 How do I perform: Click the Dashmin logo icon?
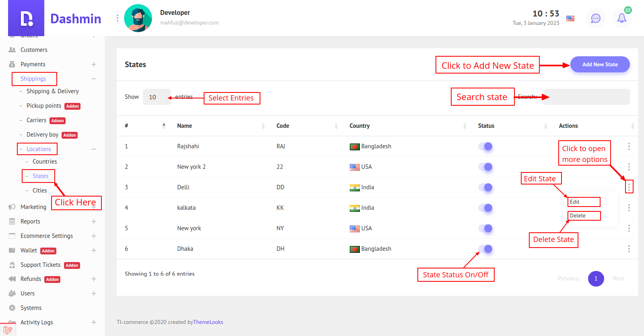coord(26,18)
